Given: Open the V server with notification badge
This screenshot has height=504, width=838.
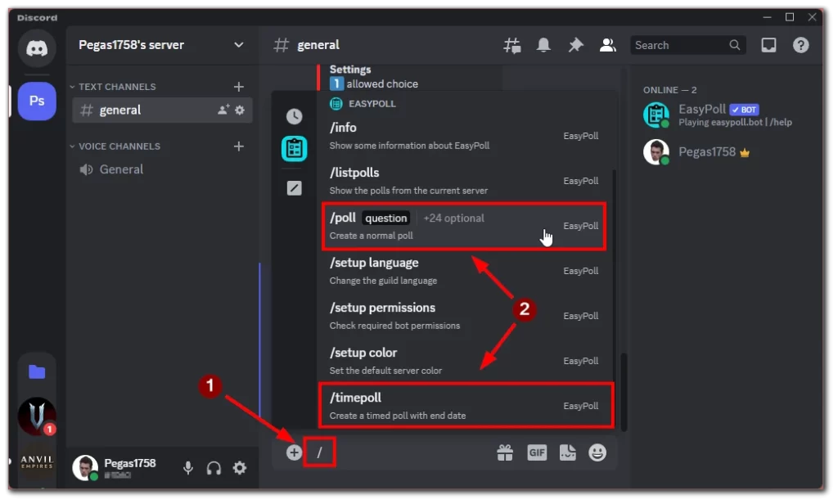Looking at the screenshot, I should [x=37, y=416].
